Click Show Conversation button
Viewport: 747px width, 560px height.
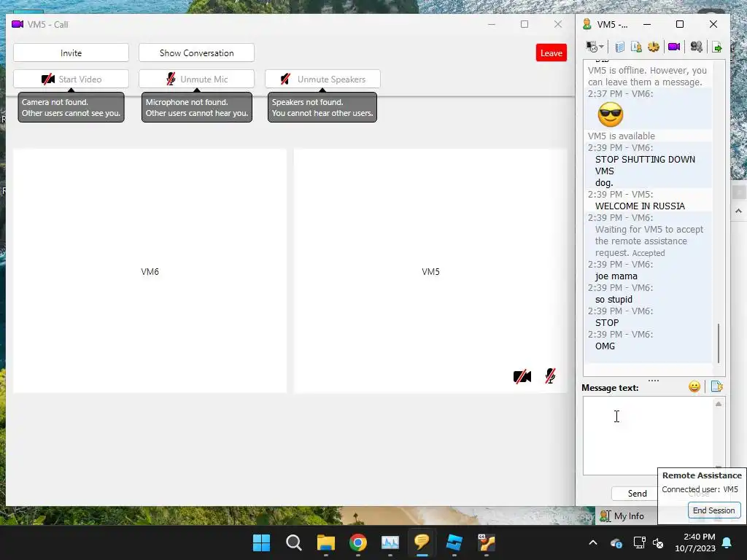point(196,52)
